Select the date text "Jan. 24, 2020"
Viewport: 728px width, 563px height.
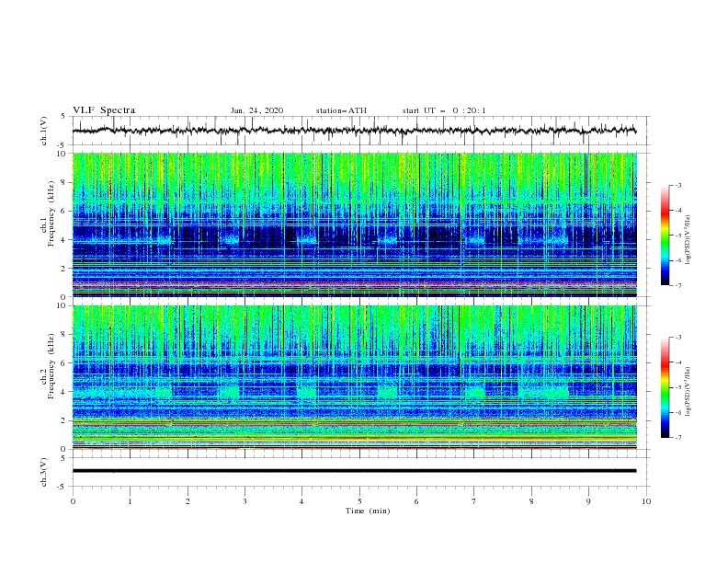coord(256,110)
